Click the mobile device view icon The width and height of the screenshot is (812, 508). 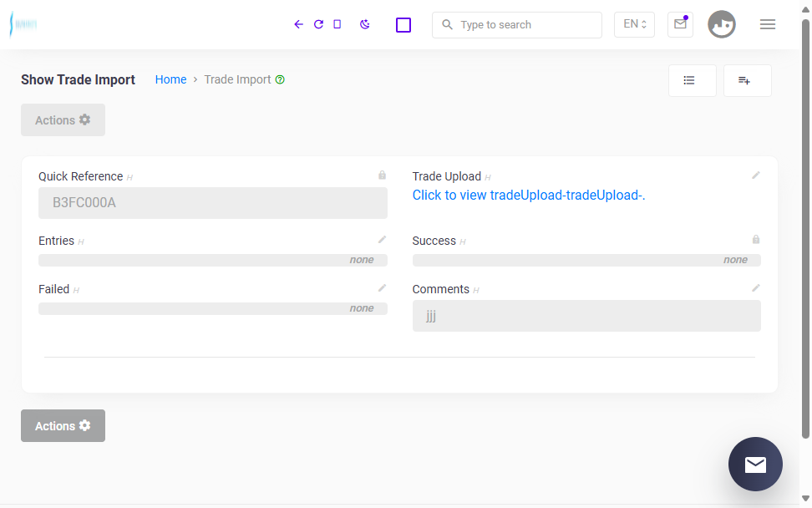337,24
